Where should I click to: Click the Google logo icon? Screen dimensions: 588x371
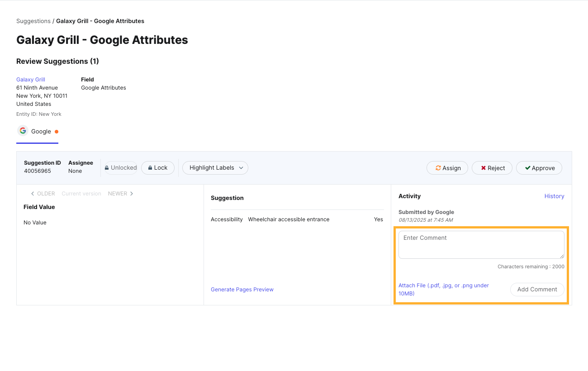[x=23, y=131]
